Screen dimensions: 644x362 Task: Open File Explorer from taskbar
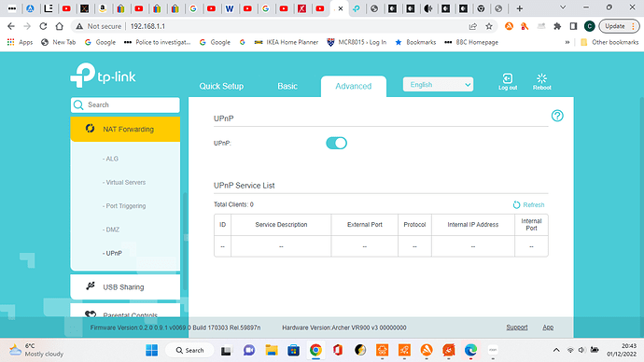[271, 350]
